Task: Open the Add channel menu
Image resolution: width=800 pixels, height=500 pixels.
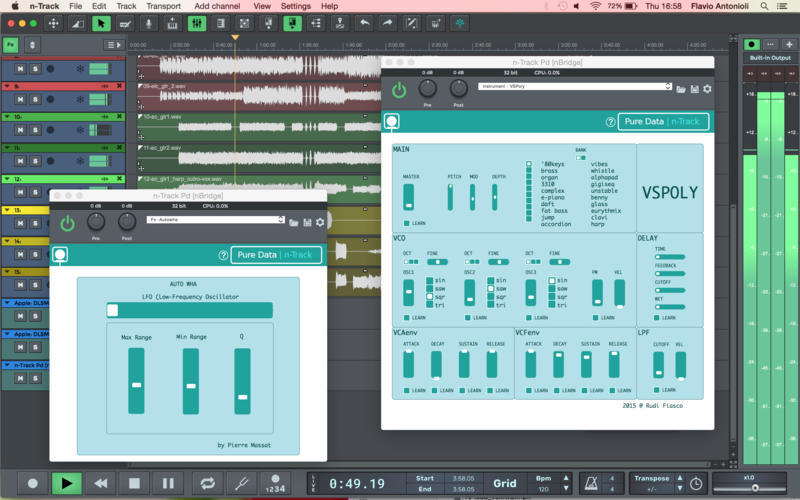Action: coord(217,6)
